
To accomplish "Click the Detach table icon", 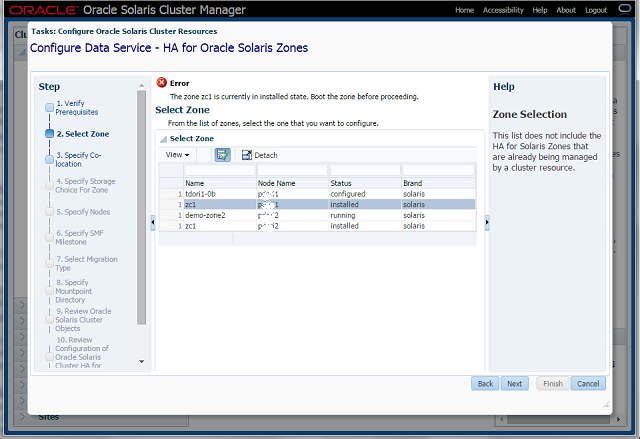I will click(x=247, y=155).
